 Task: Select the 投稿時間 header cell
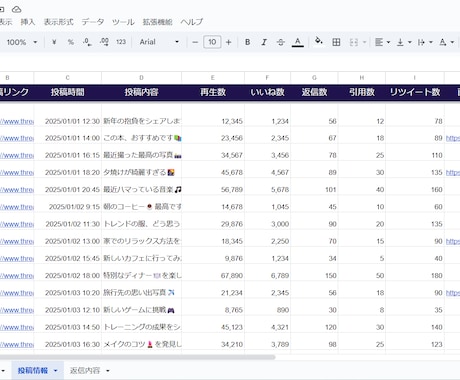click(67, 92)
